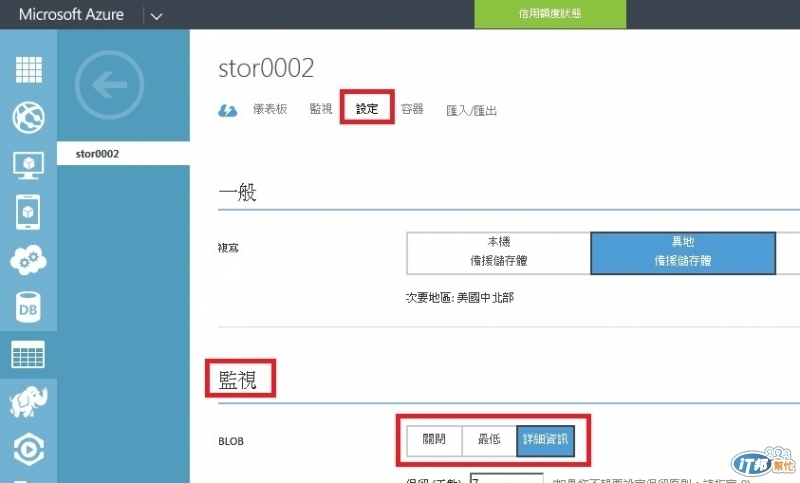Open Media Services play icon
Screen dimensions: 800x483
pos(29,449)
